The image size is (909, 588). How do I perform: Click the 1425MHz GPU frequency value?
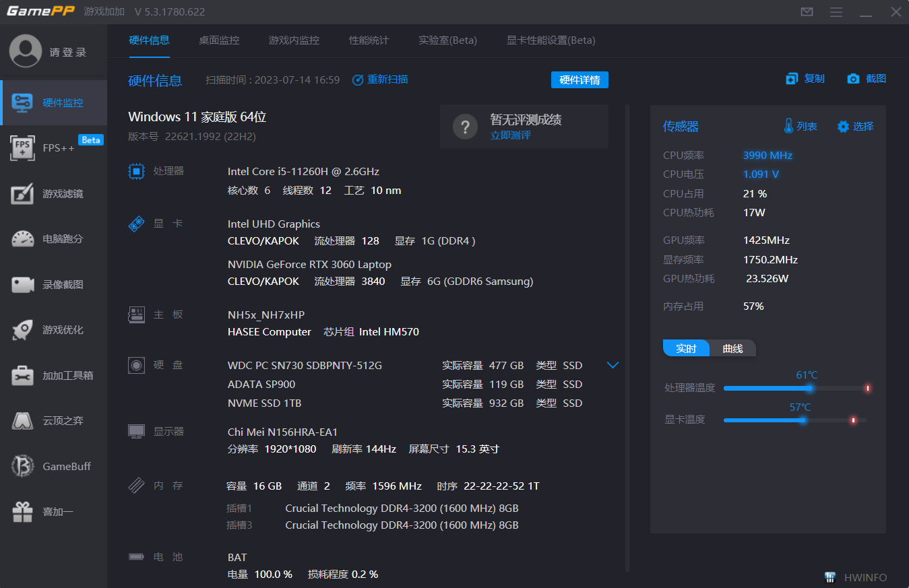[766, 240]
